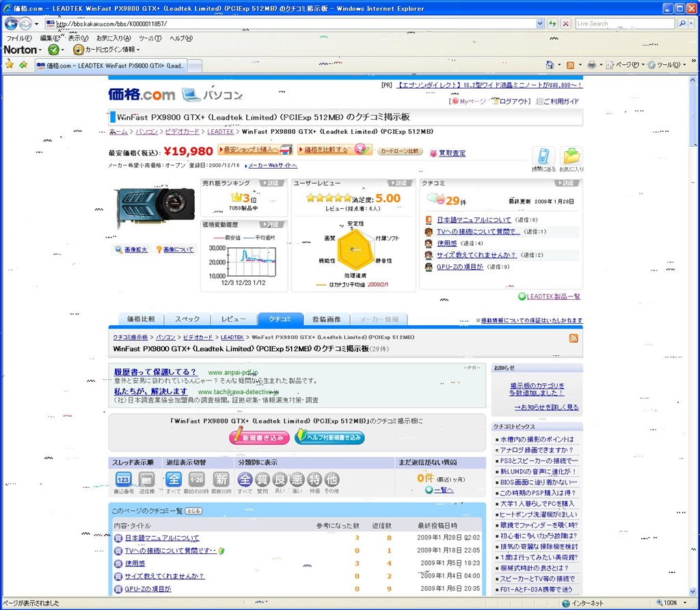Click the product graphics card thumbnail
700x610 pixels.
tap(156, 207)
